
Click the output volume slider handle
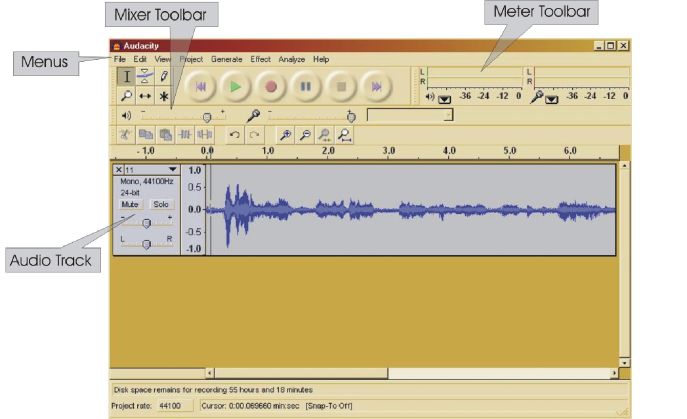click(207, 117)
